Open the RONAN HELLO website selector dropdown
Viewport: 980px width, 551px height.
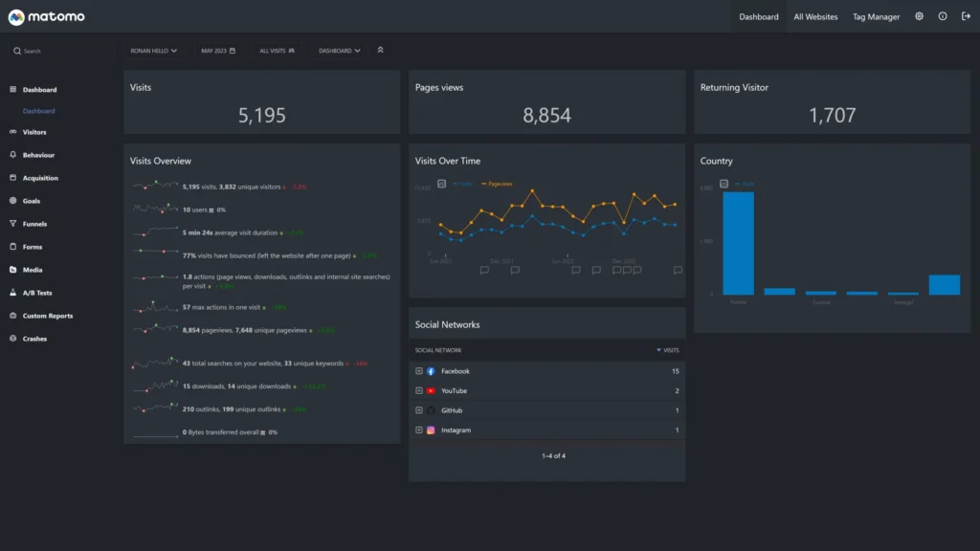tap(153, 51)
